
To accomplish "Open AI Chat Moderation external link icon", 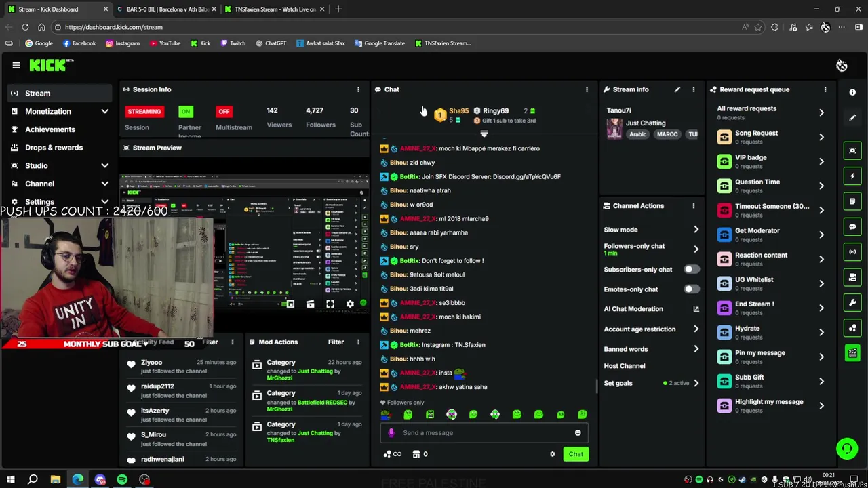I will (696, 309).
